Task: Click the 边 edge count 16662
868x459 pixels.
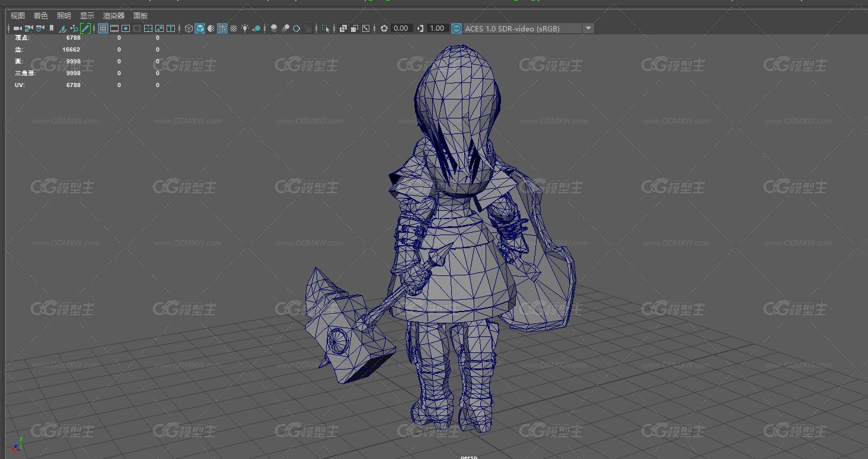Action: tap(71, 50)
